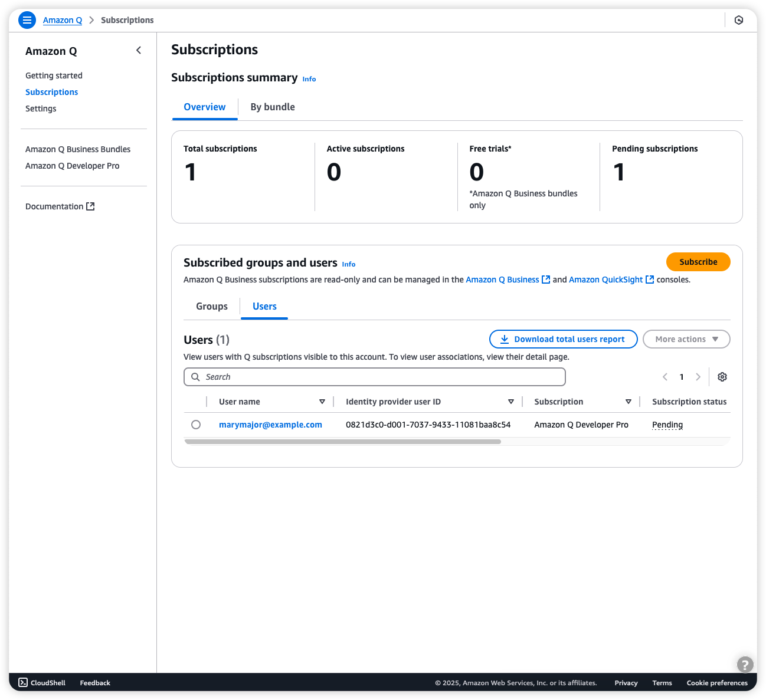Follow the Amazon QuickSight console link
The width and height of the screenshot is (766, 700).
coord(611,280)
